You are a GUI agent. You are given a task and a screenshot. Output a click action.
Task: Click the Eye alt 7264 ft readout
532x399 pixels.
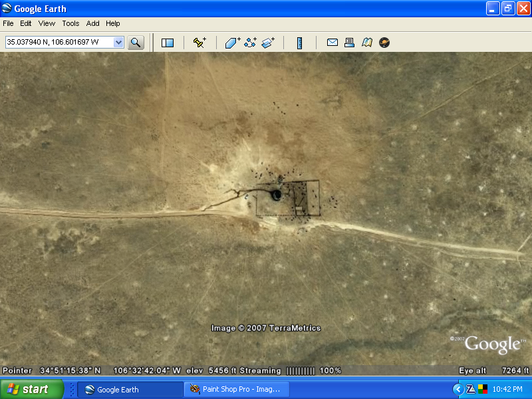(493, 371)
